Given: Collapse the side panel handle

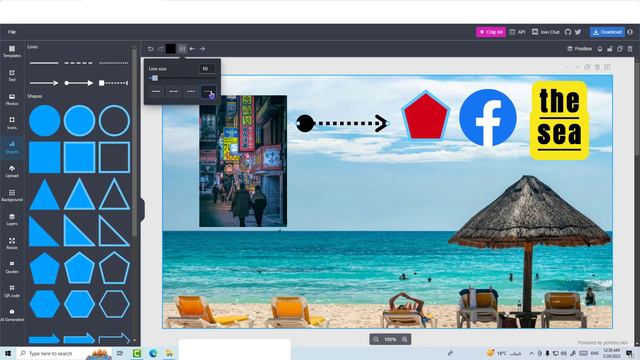Looking at the screenshot, I should (142, 209).
